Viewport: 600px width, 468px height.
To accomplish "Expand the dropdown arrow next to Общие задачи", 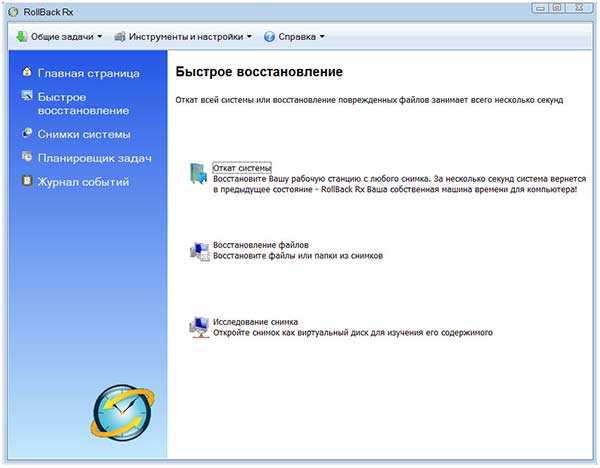I will (x=99, y=37).
